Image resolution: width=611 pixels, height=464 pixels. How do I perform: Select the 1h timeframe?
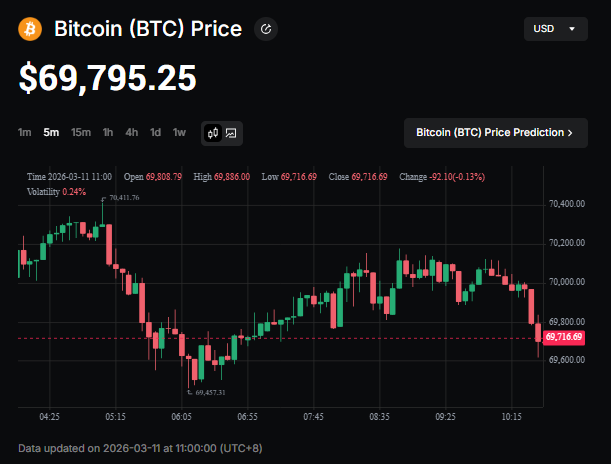click(108, 132)
